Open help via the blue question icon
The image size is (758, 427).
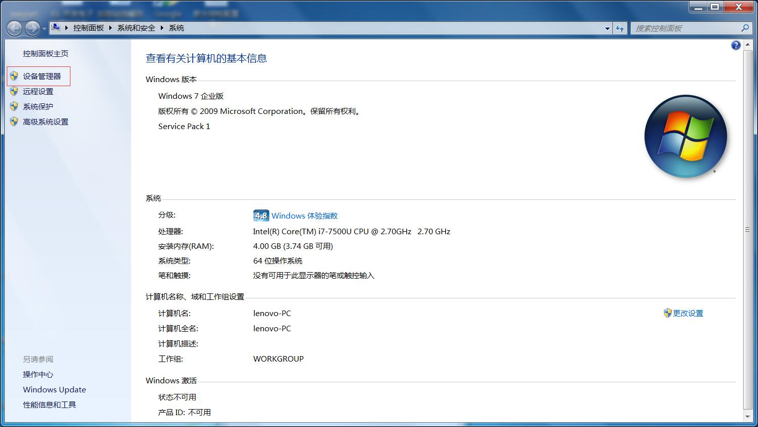click(736, 45)
